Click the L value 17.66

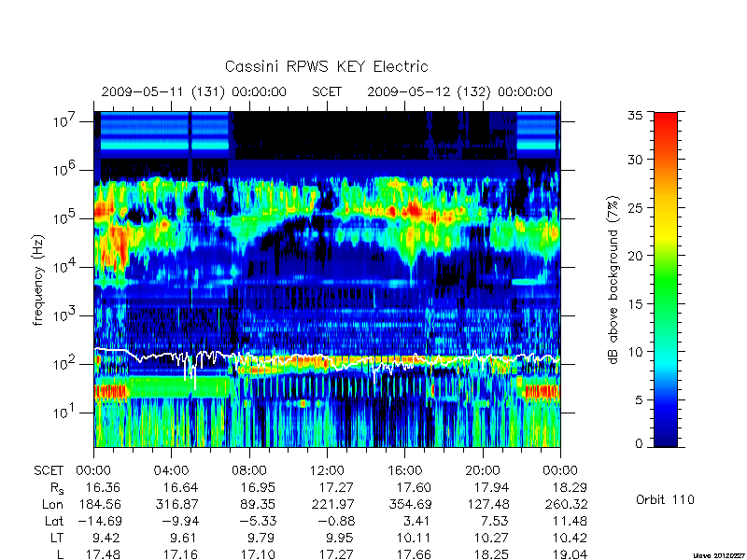click(414, 554)
